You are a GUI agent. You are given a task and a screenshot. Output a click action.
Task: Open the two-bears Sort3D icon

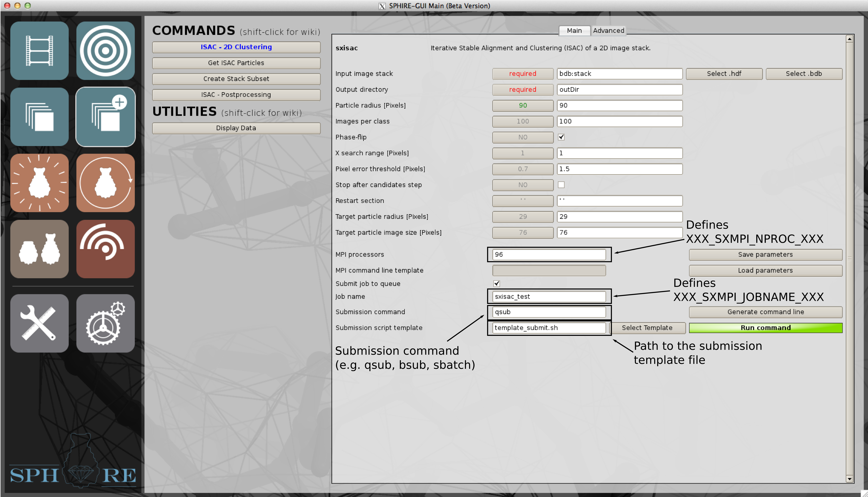tap(39, 249)
